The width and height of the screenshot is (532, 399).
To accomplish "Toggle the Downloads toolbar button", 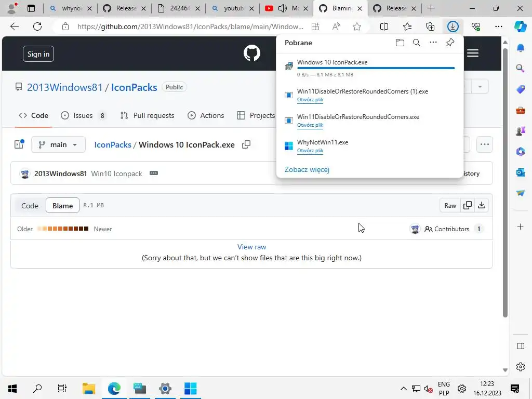I will coord(453,26).
